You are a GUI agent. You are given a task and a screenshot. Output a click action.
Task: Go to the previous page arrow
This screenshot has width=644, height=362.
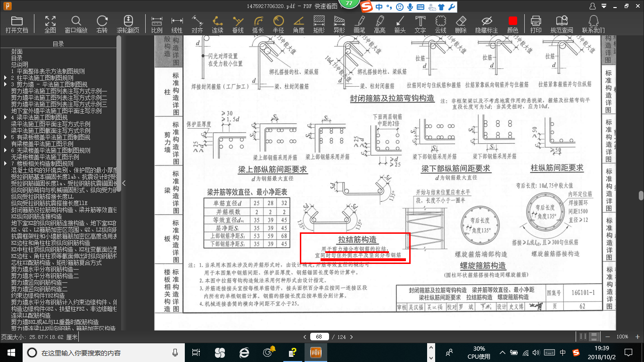click(305, 337)
